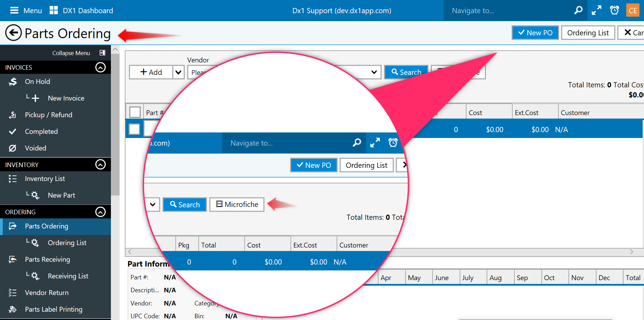
Task: Open the alarm clock reminders icon
Action: (x=615, y=10)
